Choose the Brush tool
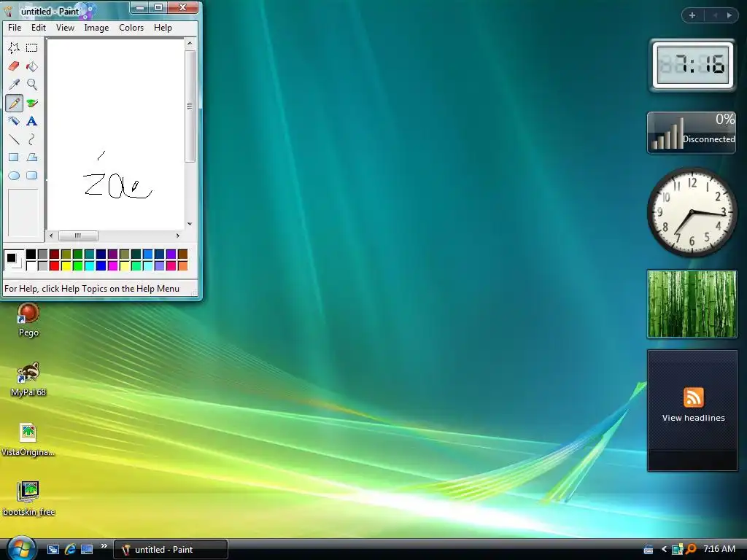Screen dimensions: 747x560 click(32, 102)
